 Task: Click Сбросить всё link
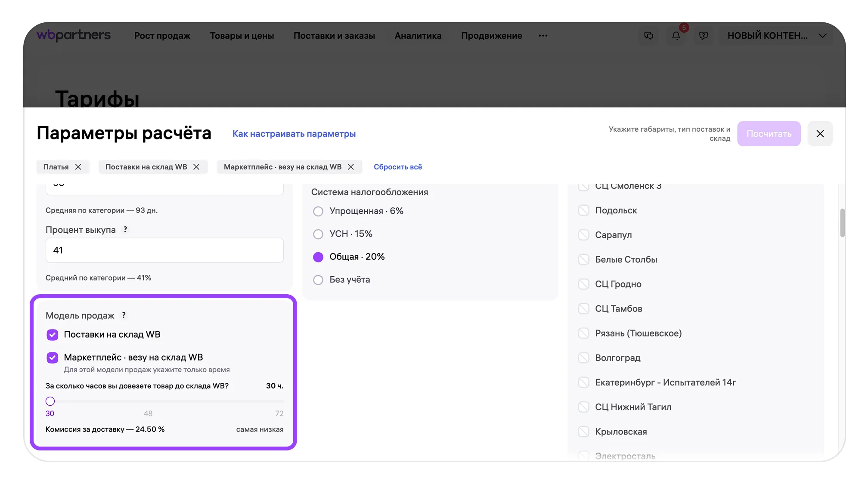(398, 167)
